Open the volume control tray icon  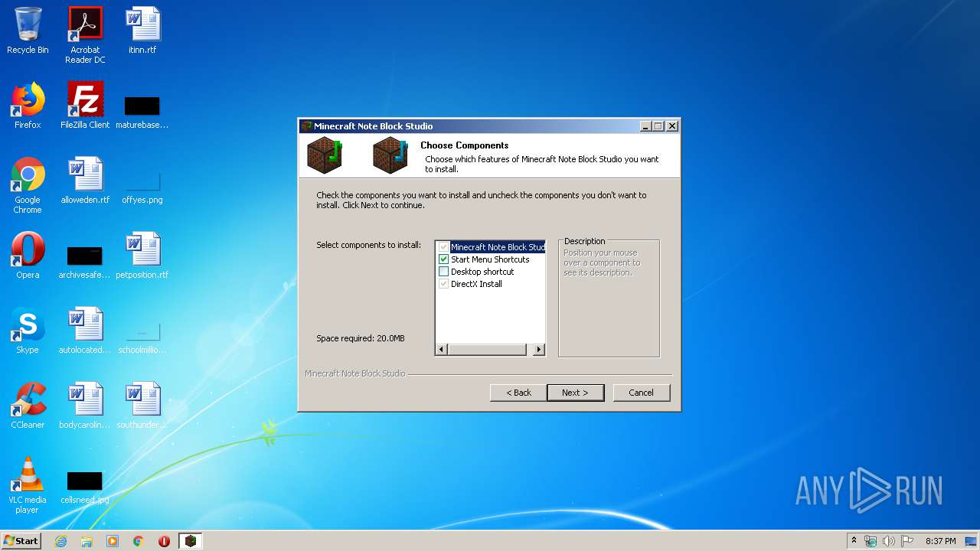(889, 541)
